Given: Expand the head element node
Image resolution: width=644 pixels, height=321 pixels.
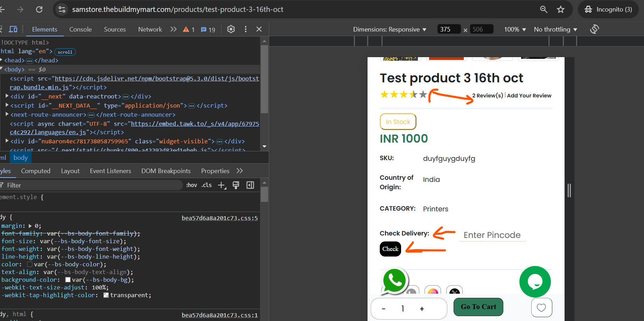Looking at the screenshot, I should coord(2,60).
